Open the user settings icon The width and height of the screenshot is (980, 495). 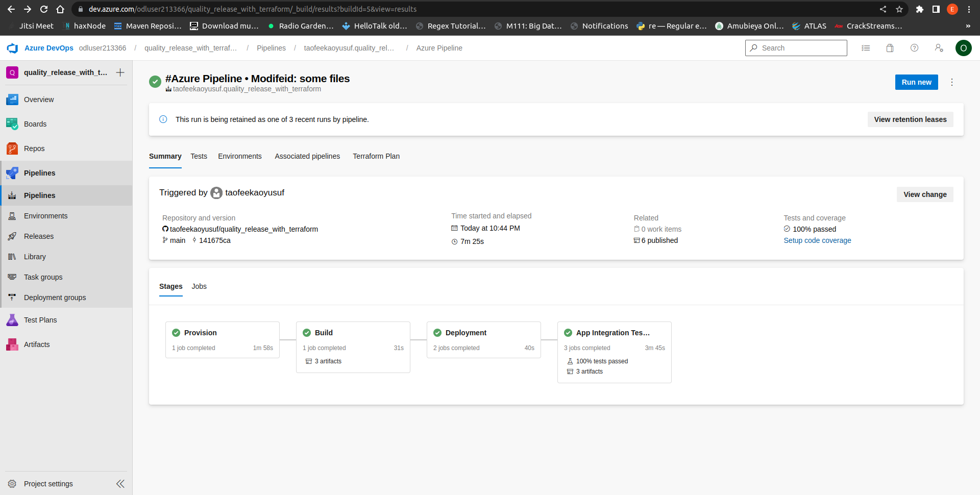(x=939, y=48)
